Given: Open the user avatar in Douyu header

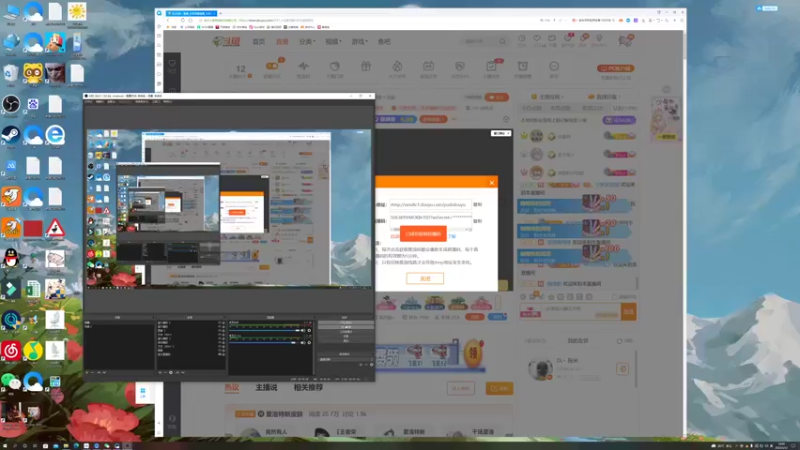Looking at the screenshot, I should (x=626, y=41).
